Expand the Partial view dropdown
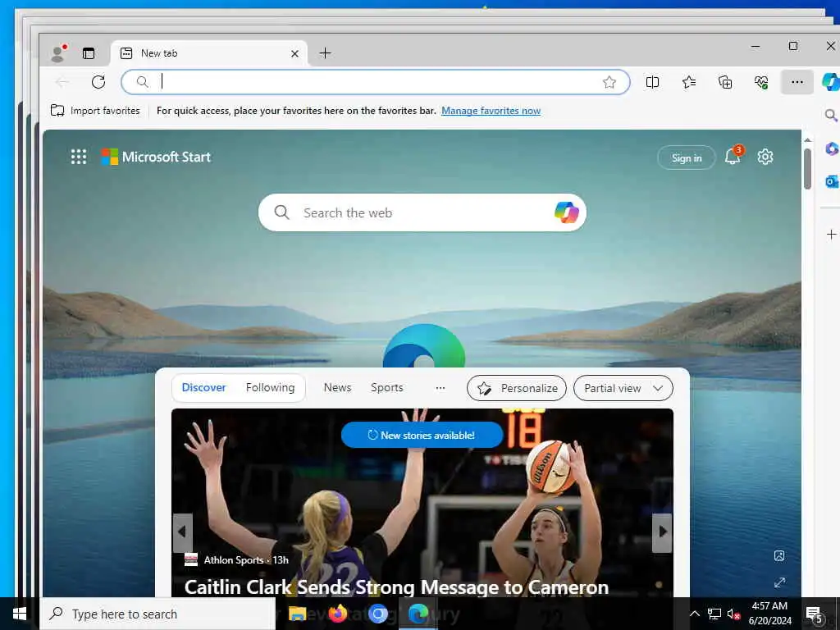The width and height of the screenshot is (840, 630). coord(623,388)
